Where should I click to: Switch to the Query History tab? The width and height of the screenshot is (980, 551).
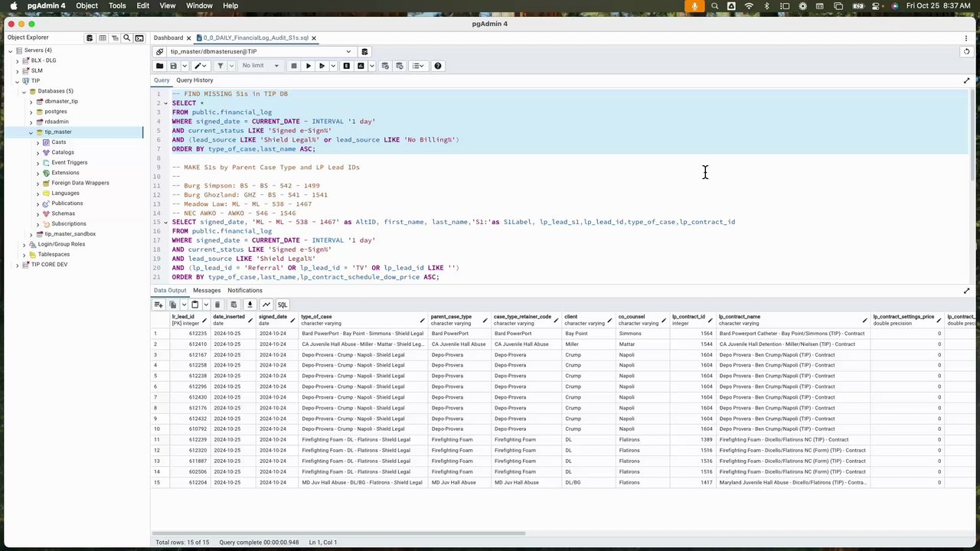tap(194, 80)
